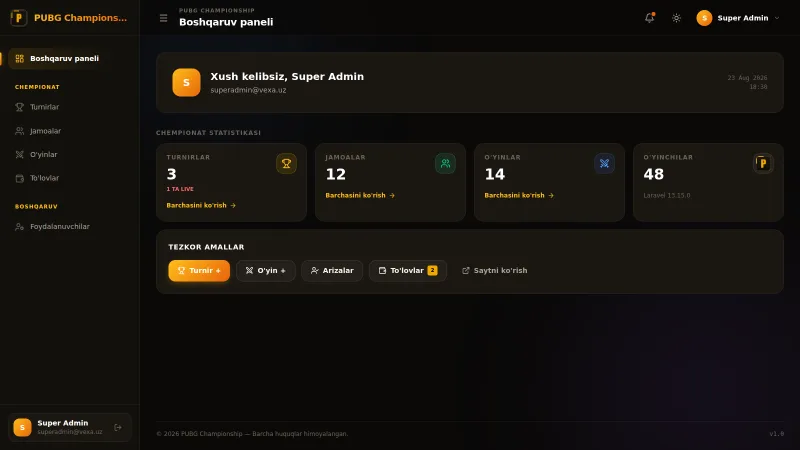Click the PUBG Champions... brand title
The height and width of the screenshot is (450, 800).
point(80,18)
